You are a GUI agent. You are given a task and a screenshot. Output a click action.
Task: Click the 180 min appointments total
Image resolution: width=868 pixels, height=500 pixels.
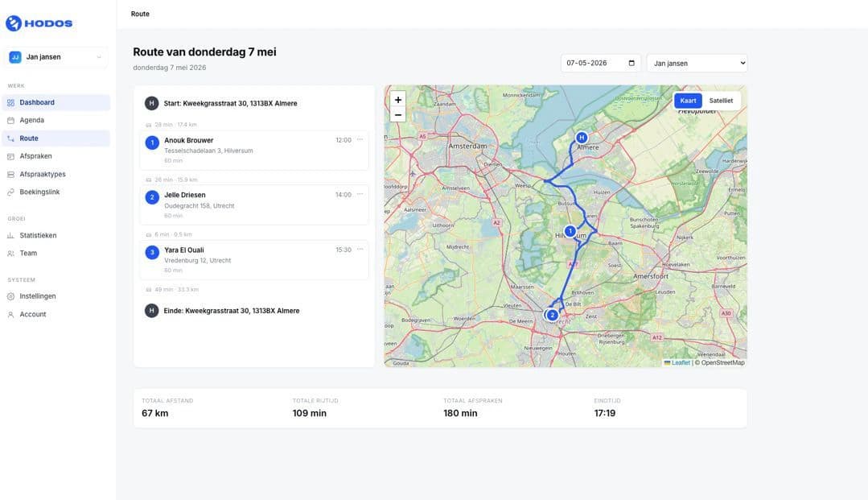point(460,413)
